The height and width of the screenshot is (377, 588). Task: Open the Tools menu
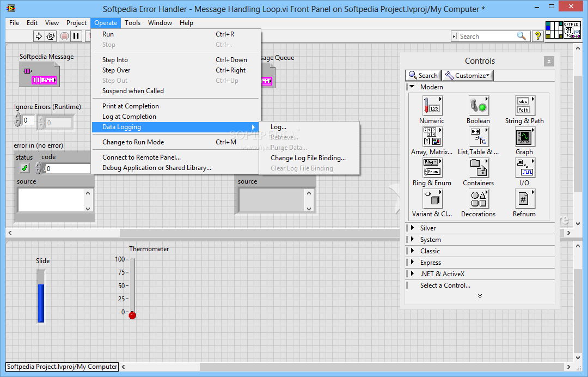point(132,23)
